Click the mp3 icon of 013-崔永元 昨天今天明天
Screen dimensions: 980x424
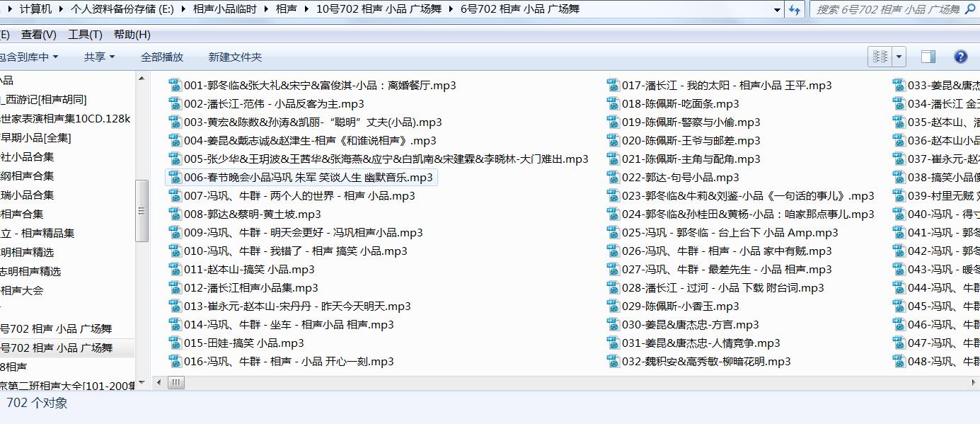175,306
